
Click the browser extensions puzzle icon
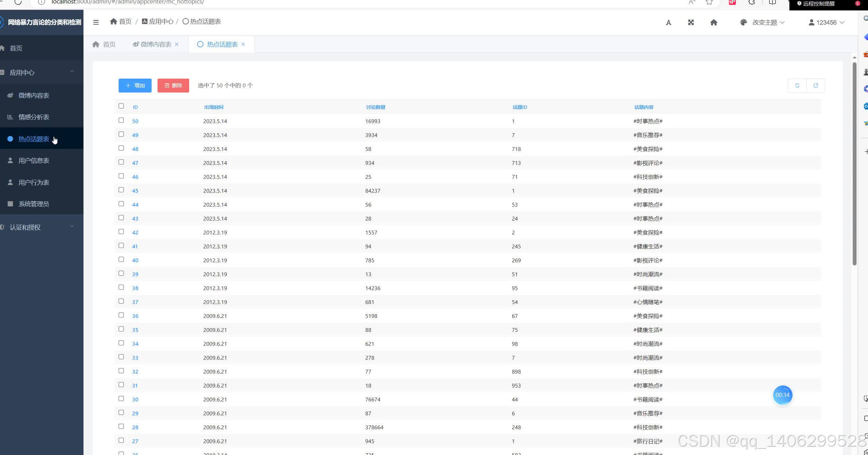click(x=752, y=2)
